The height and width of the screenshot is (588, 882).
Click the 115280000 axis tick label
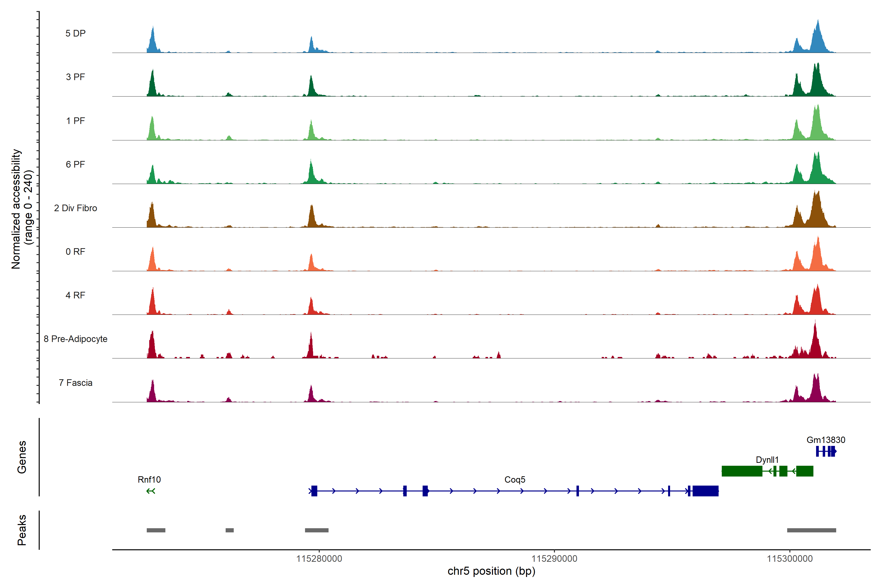point(319,559)
